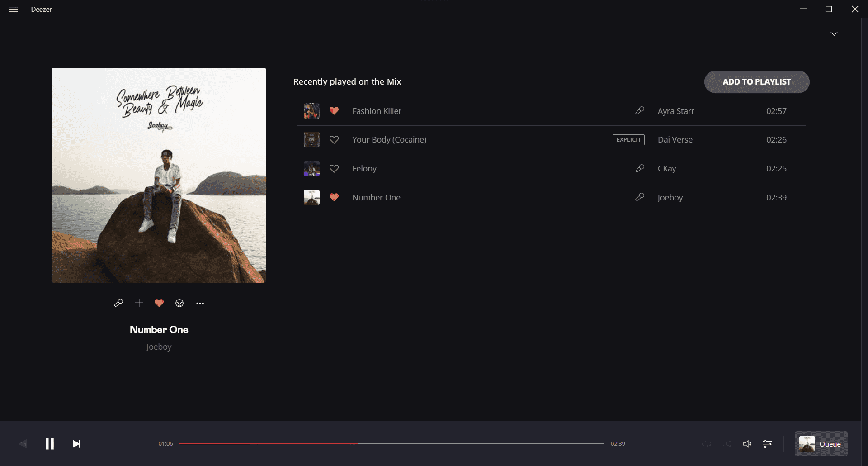868x466 pixels.
Task: Open the Joeboy artist link below the song title
Action: [159, 347]
